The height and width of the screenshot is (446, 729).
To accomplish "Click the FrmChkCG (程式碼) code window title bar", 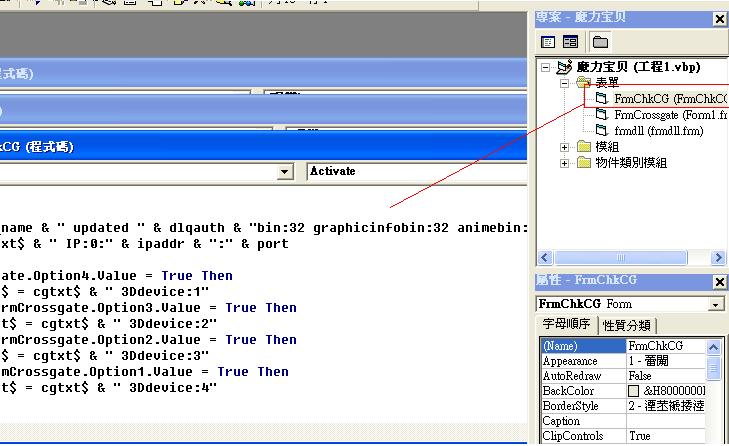I will pyautogui.click(x=263, y=147).
